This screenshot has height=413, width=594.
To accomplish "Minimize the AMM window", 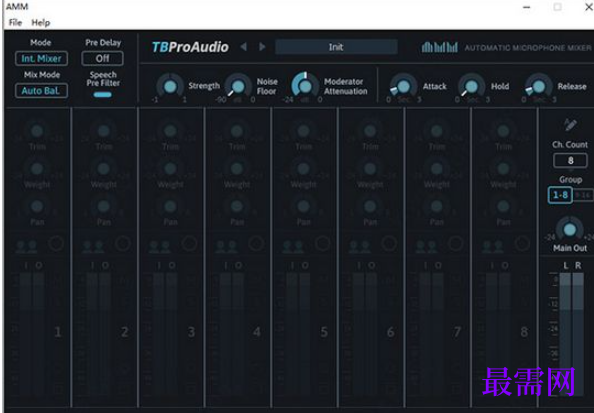I will click(x=527, y=7).
